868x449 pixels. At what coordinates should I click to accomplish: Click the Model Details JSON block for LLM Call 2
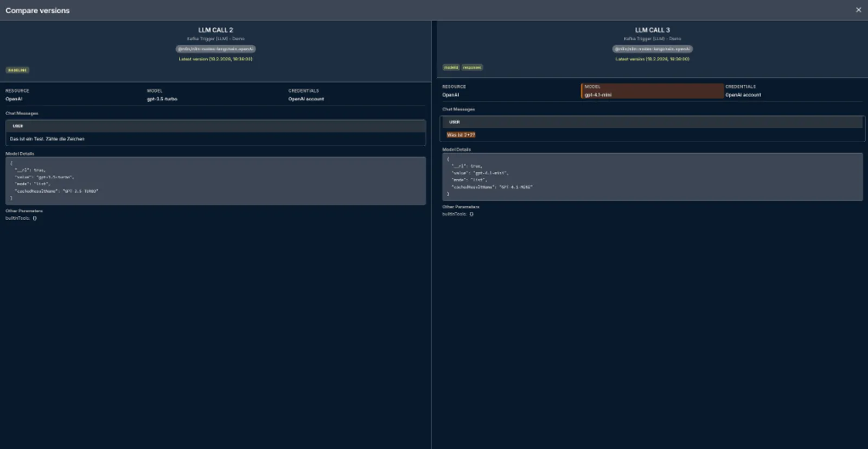coord(215,181)
